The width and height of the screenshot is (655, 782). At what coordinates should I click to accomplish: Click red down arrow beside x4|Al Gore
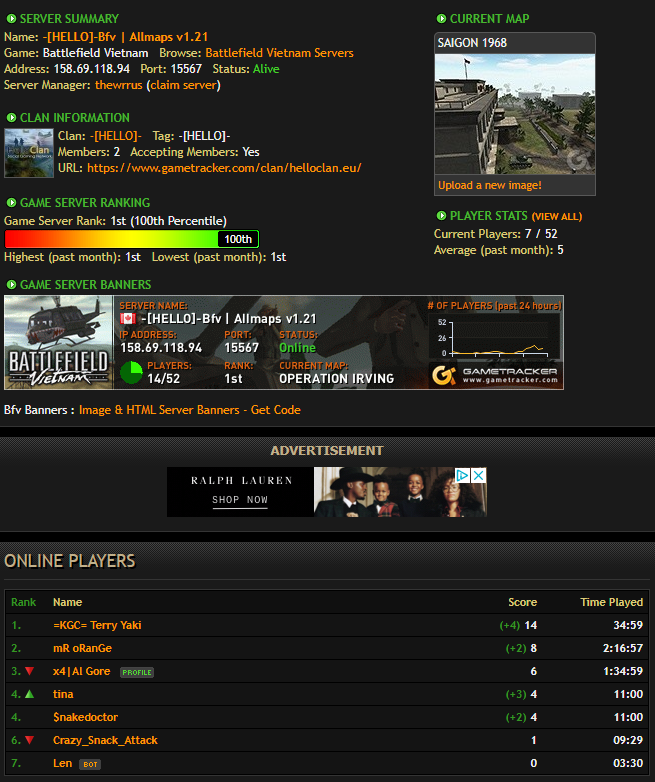click(29, 671)
